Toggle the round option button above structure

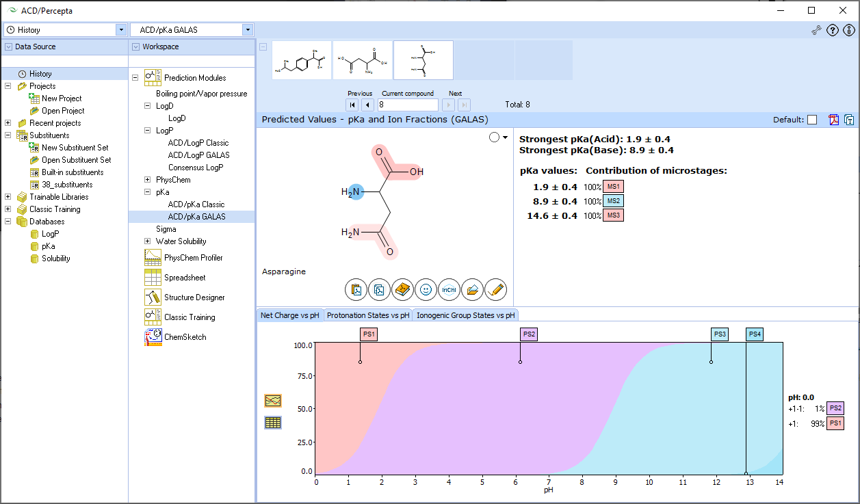click(495, 137)
